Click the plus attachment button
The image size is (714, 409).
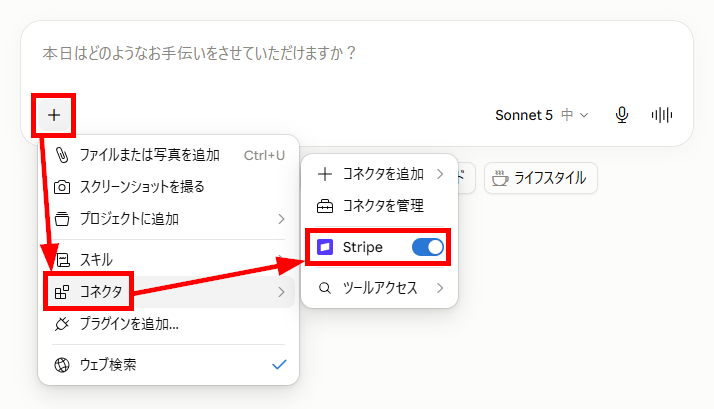tap(54, 115)
